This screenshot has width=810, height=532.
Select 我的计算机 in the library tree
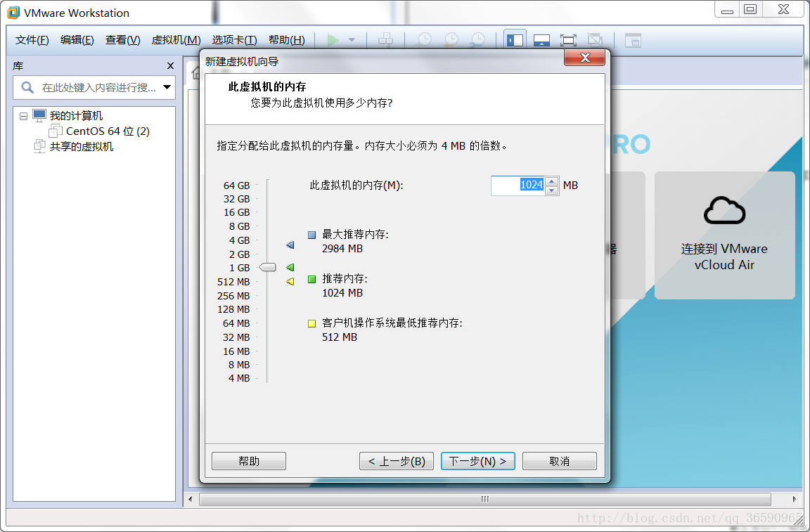click(76, 116)
